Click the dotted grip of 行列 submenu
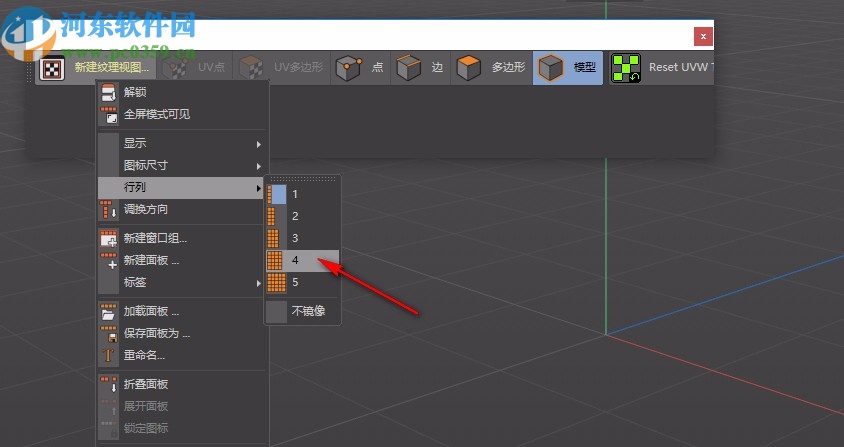The width and height of the screenshot is (844, 447). click(303, 179)
